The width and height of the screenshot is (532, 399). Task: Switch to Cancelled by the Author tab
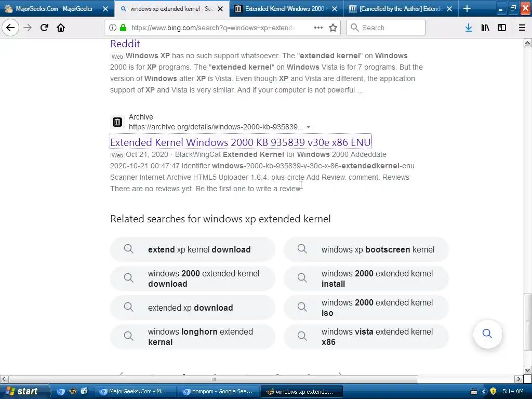[401, 9]
